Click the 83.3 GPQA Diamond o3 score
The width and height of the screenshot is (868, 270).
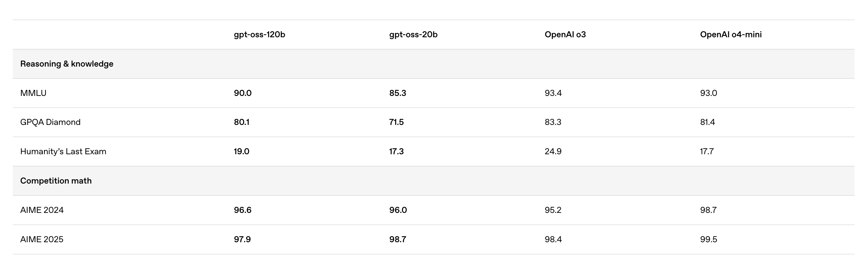tap(553, 122)
